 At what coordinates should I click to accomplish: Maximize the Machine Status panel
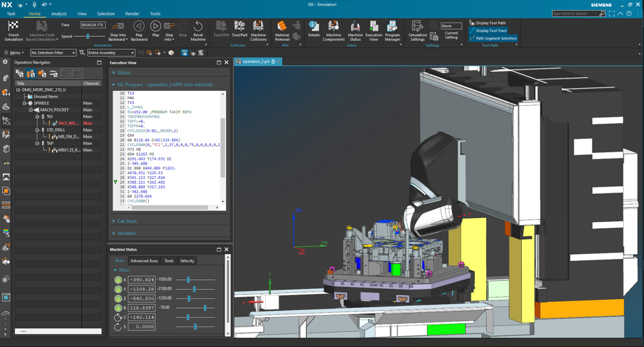coord(219,249)
